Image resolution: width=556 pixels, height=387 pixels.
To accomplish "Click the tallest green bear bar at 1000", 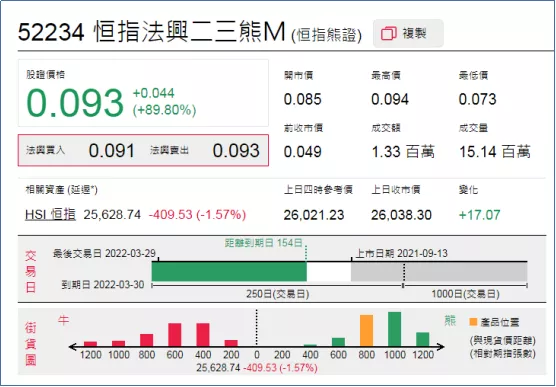I will [395, 329].
